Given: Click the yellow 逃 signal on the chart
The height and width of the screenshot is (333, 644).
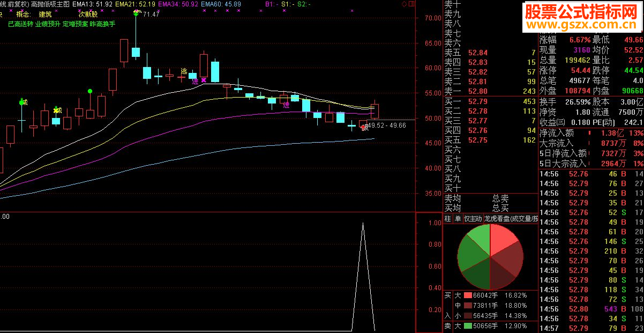Looking at the screenshot, I should pyautogui.click(x=184, y=71).
